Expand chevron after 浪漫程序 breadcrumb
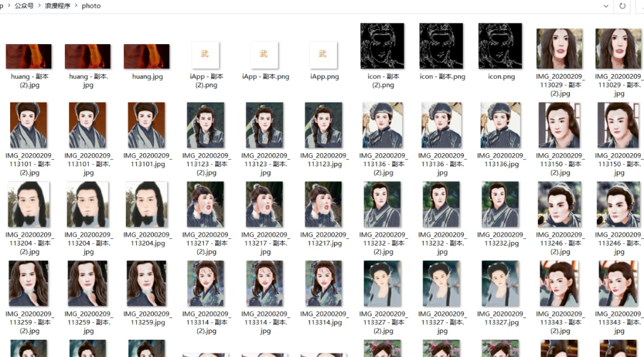This screenshot has height=357, width=644. click(76, 6)
